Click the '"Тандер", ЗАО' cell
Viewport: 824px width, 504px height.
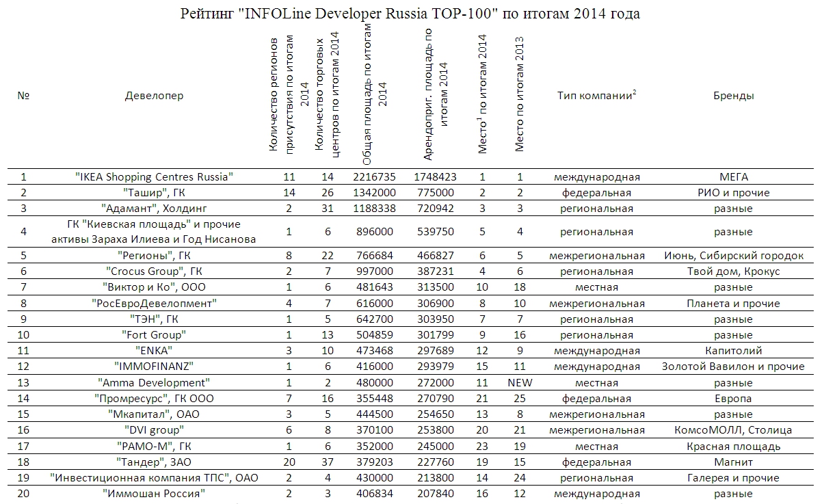click(154, 462)
